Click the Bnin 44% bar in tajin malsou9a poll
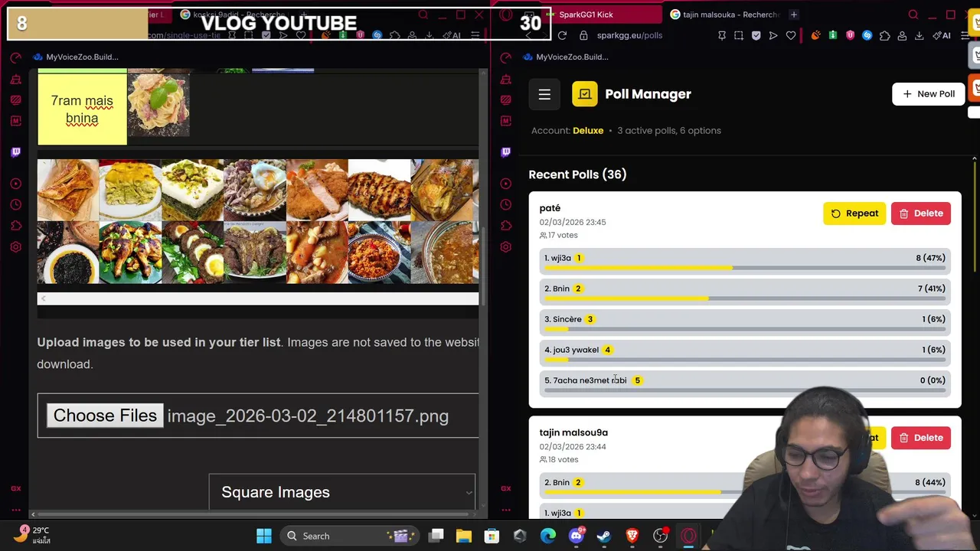The width and height of the screenshot is (980, 551). point(745,492)
